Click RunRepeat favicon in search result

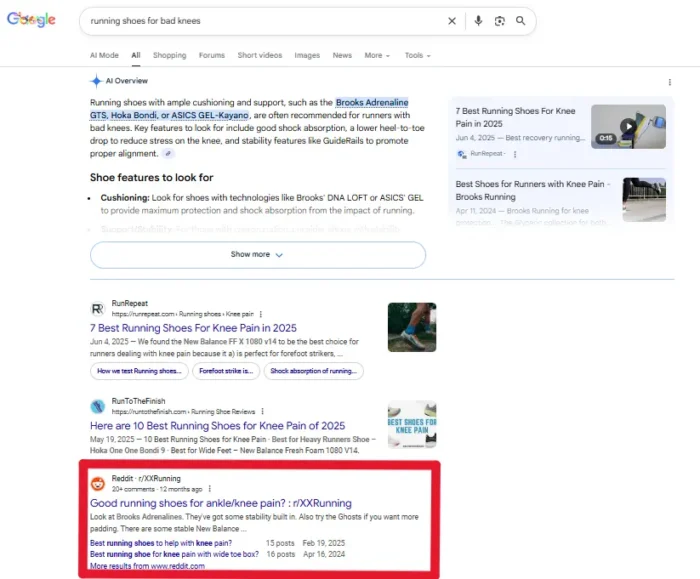[98, 308]
